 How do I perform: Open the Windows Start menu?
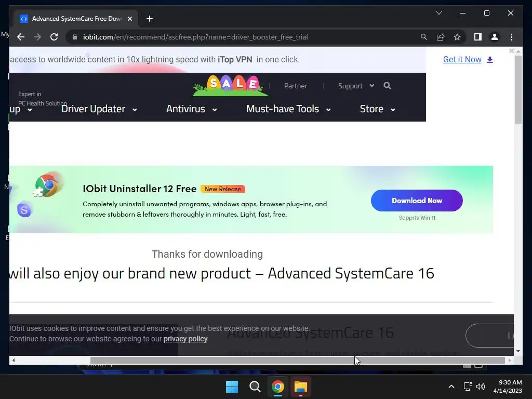(x=232, y=387)
